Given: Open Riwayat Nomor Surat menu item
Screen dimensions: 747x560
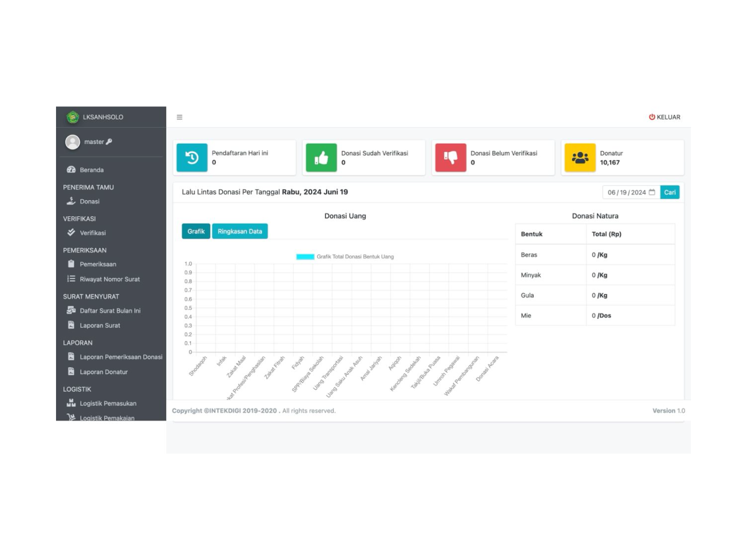Looking at the screenshot, I should (109, 279).
